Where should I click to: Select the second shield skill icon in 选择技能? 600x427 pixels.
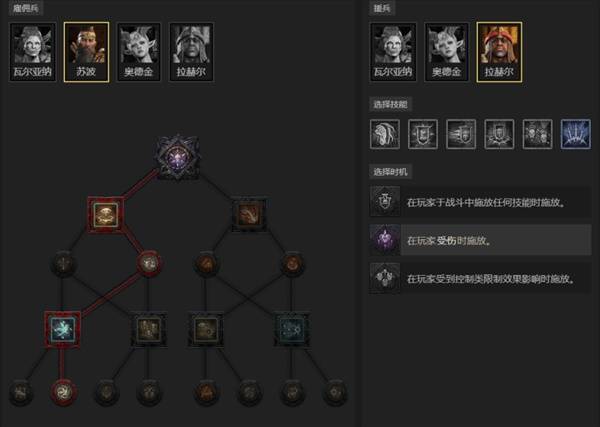tap(461, 134)
